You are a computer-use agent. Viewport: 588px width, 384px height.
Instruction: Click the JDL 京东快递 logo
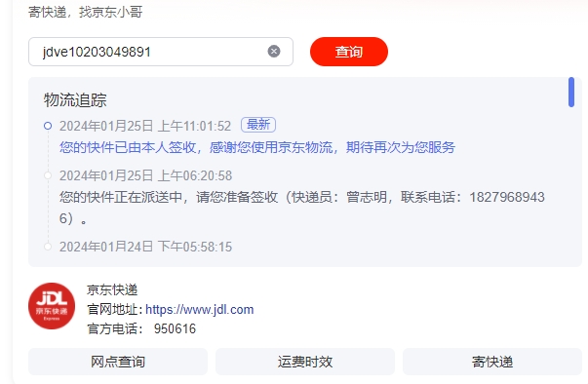(52, 306)
